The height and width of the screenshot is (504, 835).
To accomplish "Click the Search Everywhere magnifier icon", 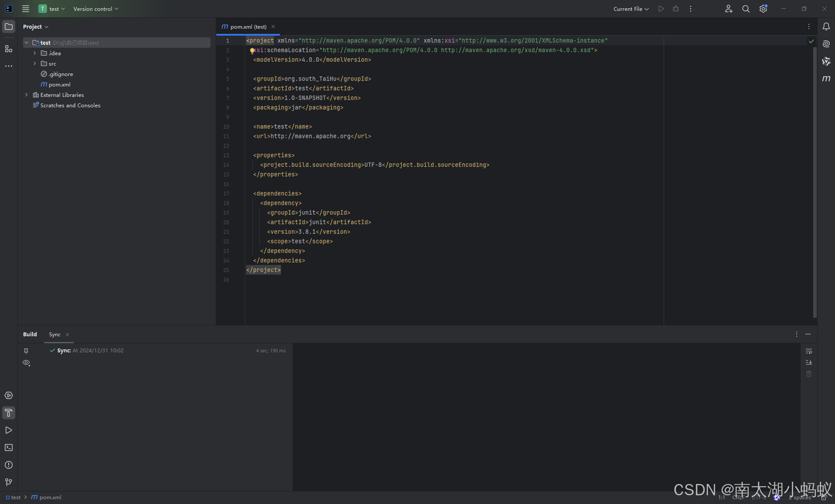I will click(745, 9).
